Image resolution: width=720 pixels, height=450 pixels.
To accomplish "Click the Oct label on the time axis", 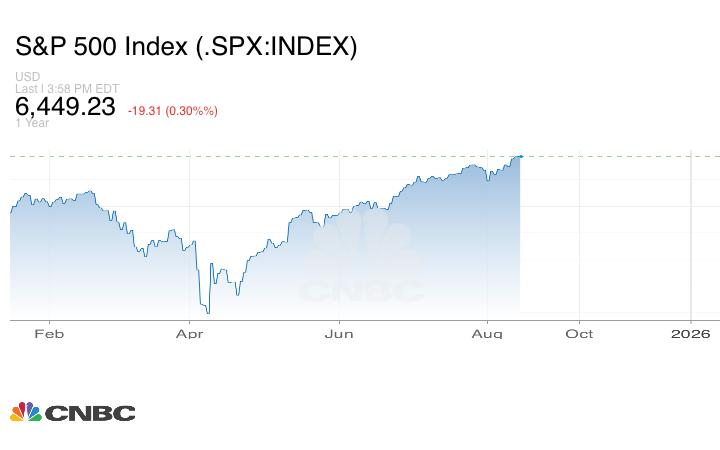I will [x=580, y=334].
